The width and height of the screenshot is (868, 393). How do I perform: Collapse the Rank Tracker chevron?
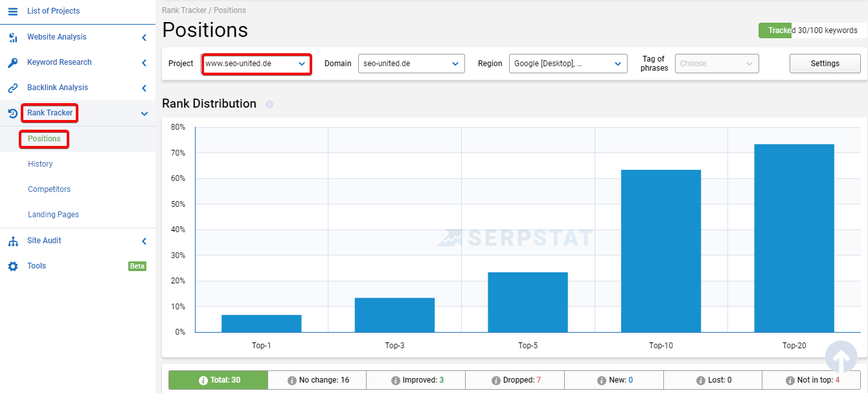(x=144, y=113)
